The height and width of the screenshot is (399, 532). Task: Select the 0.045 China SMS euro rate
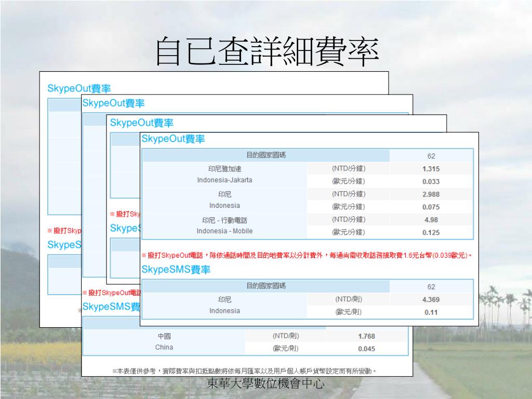tap(366, 349)
